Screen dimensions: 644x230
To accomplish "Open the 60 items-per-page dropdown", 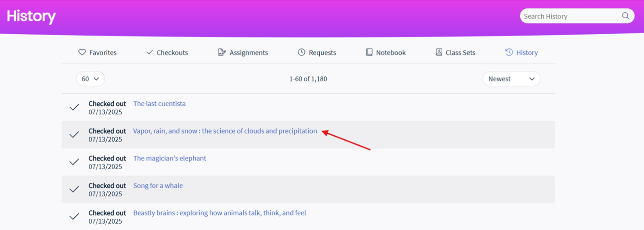I will [x=90, y=79].
